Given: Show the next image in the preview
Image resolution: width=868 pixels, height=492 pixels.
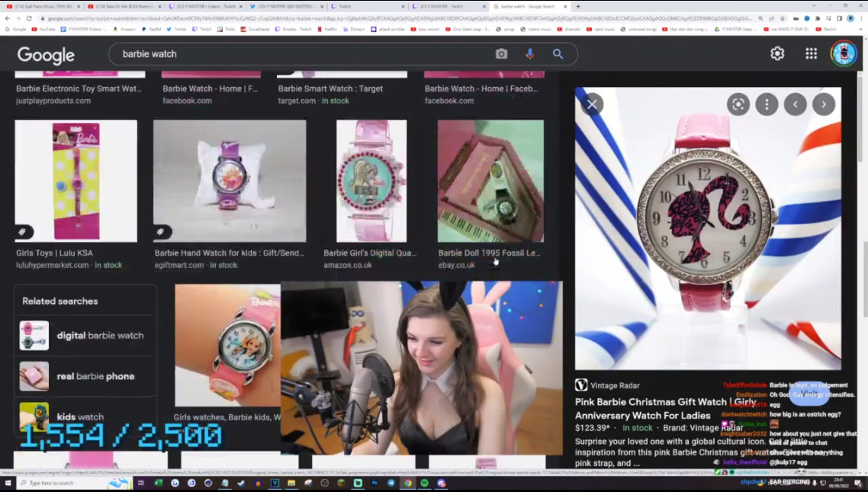Looking at the screenshot, I should point(824,104).
